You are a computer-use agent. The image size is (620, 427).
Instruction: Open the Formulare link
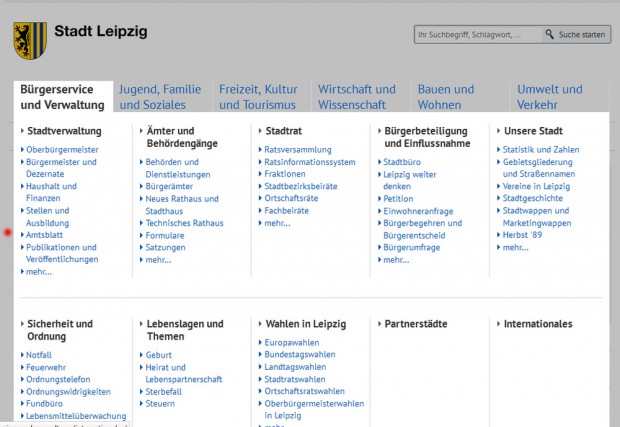(x=164, y=236)
